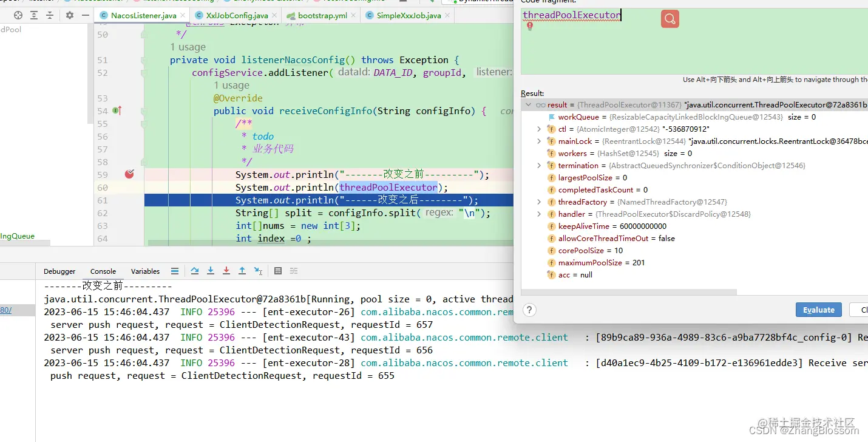Click the Step Out debug icon
868x442 pixels.
coord(242,271)
